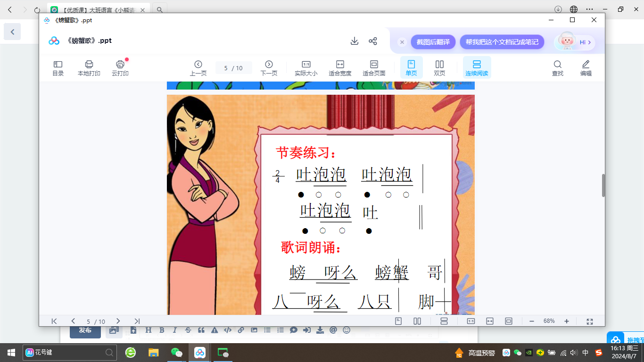Select the 优质课 browser tab

click(x=98, y=9)
